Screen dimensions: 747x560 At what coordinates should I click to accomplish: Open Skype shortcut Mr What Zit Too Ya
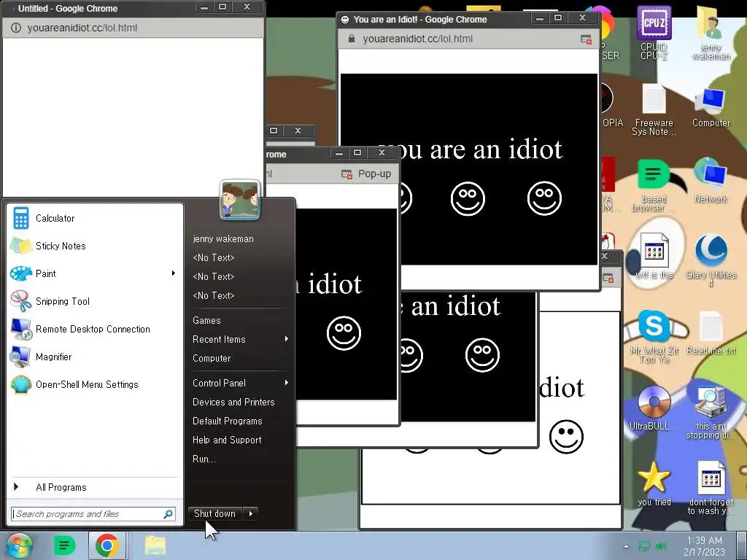coord(654,336)
